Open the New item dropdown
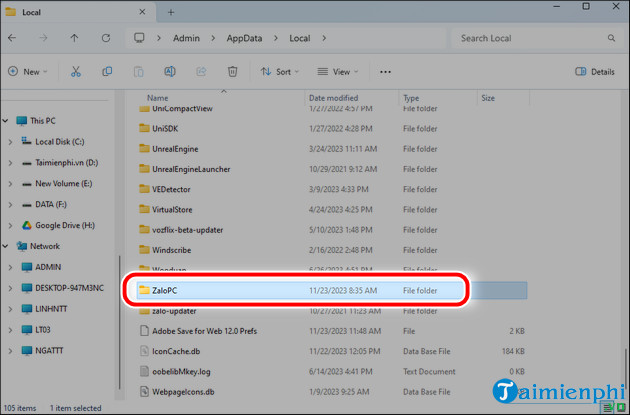This screenshot has height=415, width=630. point(26,72)
